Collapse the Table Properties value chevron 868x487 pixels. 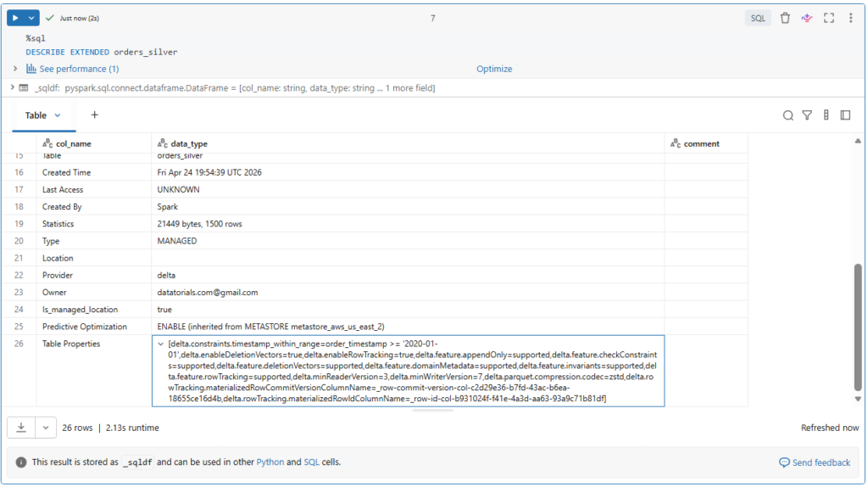161,344
